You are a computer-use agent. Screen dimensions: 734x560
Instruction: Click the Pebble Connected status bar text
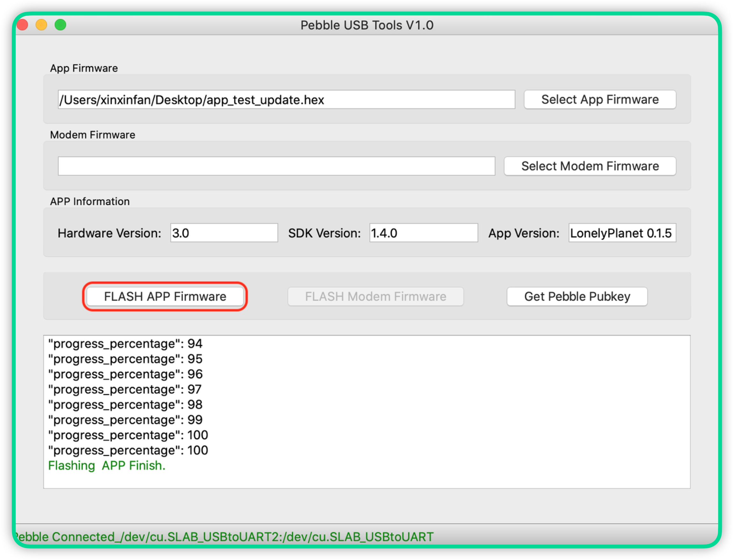point(223,537)
